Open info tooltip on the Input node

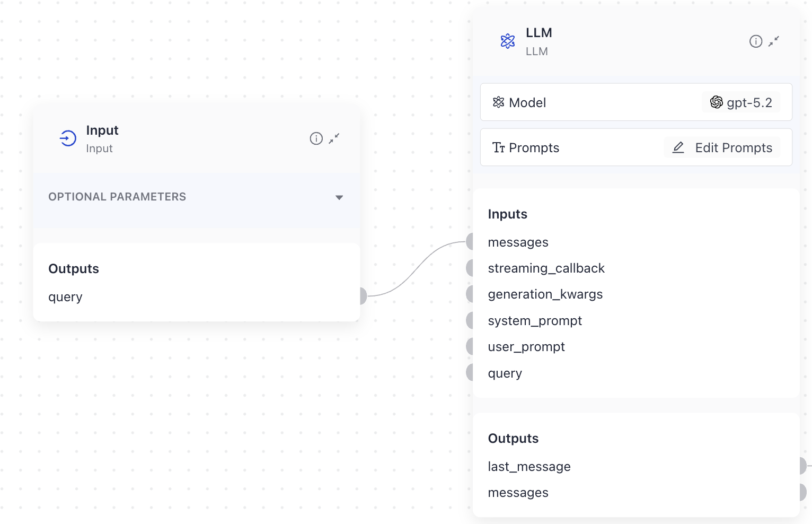point(316,138)
